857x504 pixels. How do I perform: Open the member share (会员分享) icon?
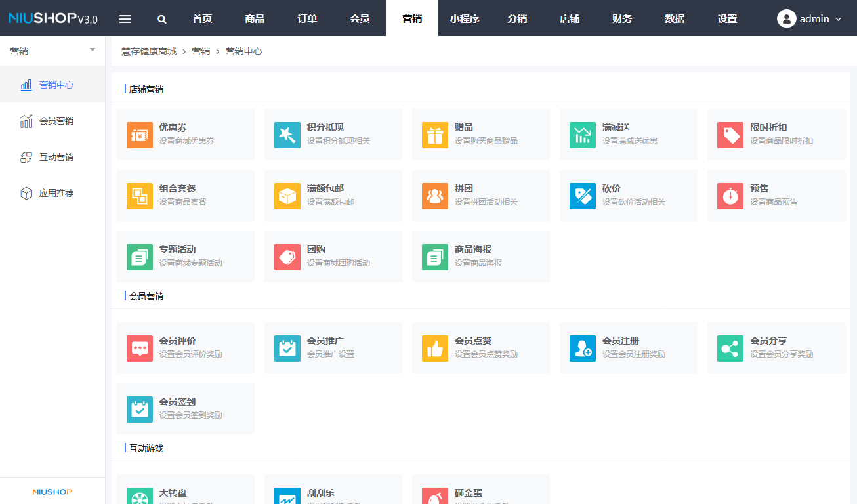(730, 348)
